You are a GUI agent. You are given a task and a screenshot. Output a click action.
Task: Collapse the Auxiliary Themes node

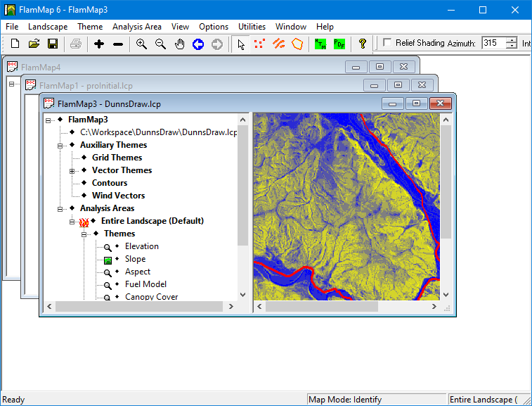pyautogui.click(x=60, y=146)
